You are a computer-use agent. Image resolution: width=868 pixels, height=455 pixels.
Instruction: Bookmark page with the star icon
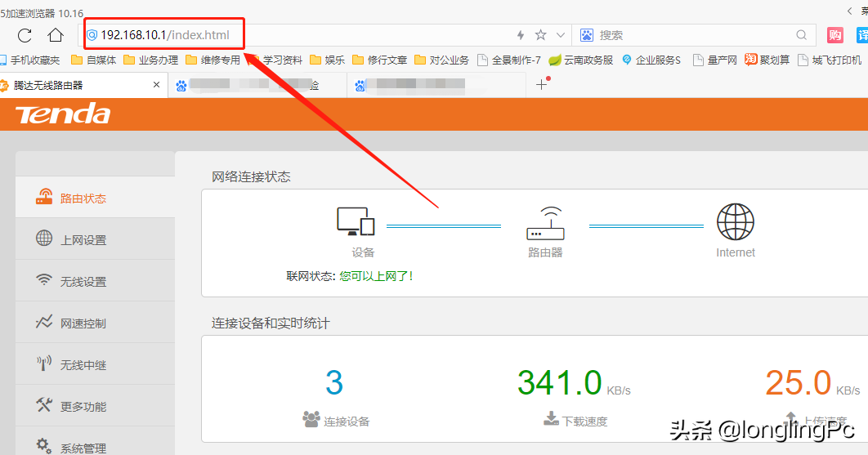tap(541, 35)
